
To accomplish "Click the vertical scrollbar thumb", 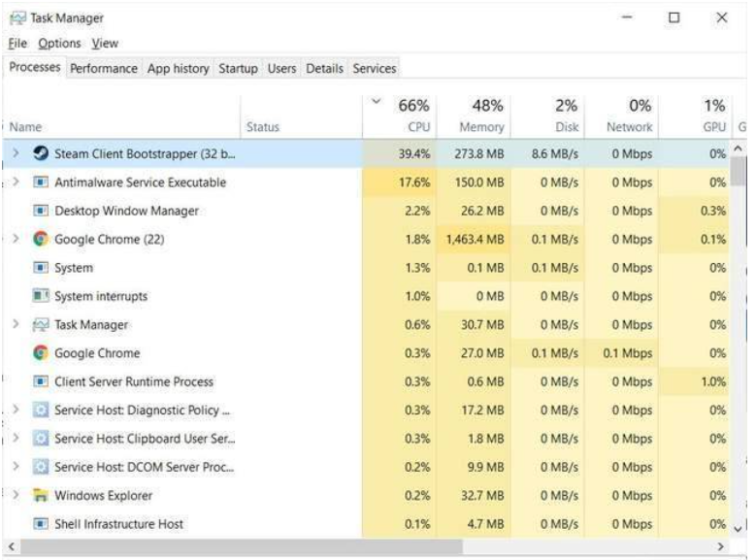I will click(x=739, y=171).
